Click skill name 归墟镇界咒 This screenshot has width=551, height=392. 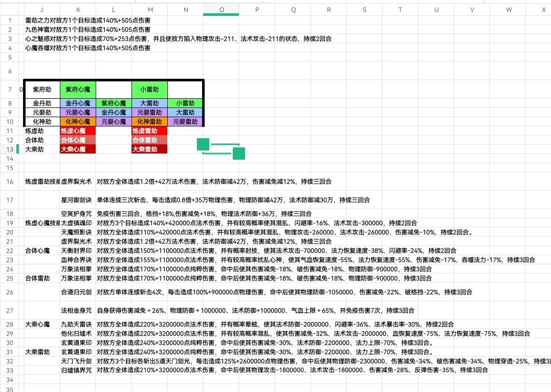[76, 370]
